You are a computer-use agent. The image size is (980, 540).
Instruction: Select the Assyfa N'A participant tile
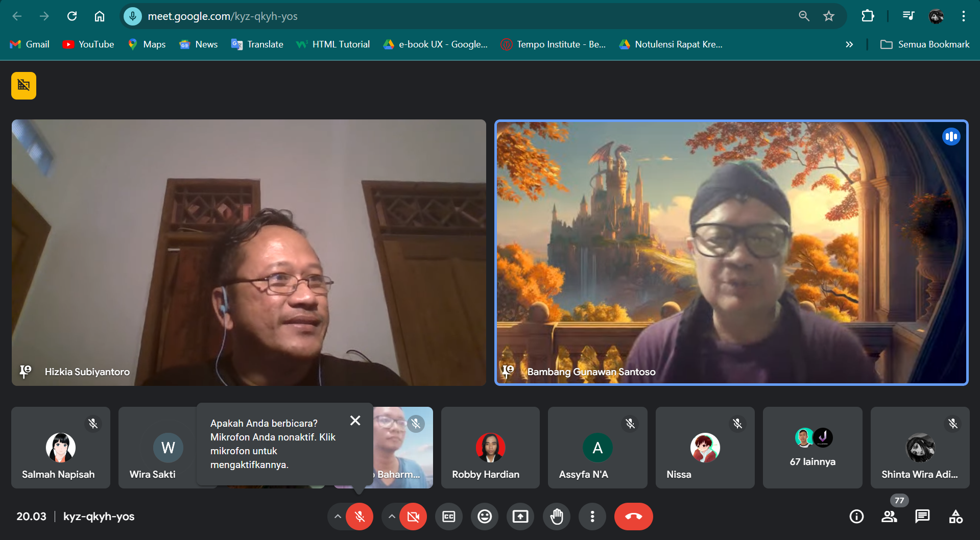tap(597, 447)
